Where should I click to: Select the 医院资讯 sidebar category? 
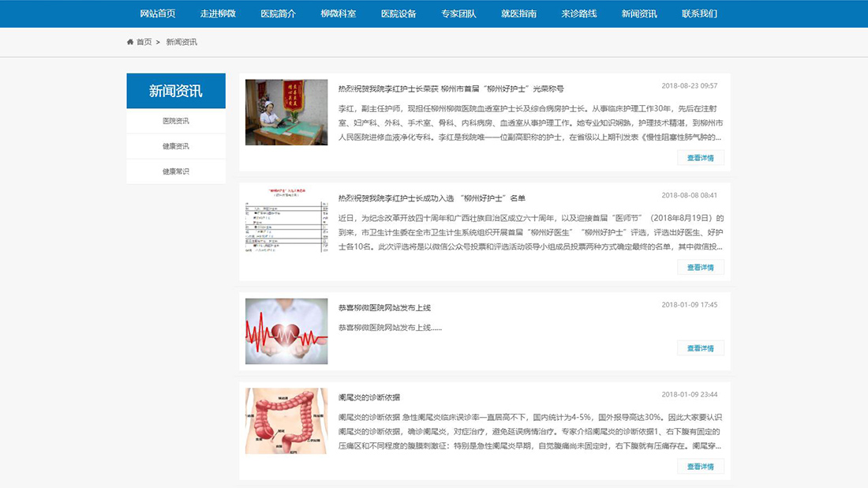coord(175,121)
